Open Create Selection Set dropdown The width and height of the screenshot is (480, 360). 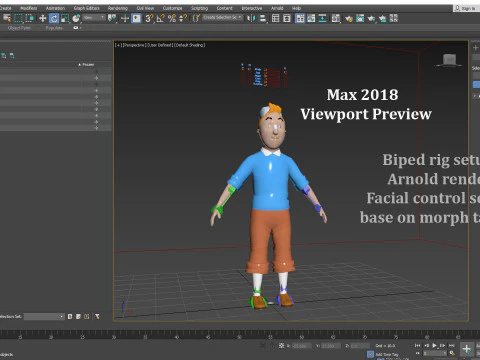click(222, 17)
